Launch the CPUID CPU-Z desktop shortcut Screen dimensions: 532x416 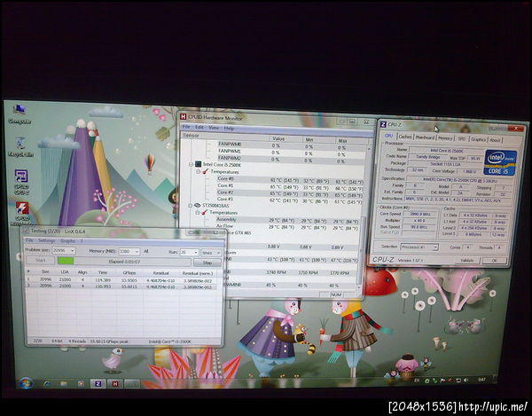coord(21,182)
